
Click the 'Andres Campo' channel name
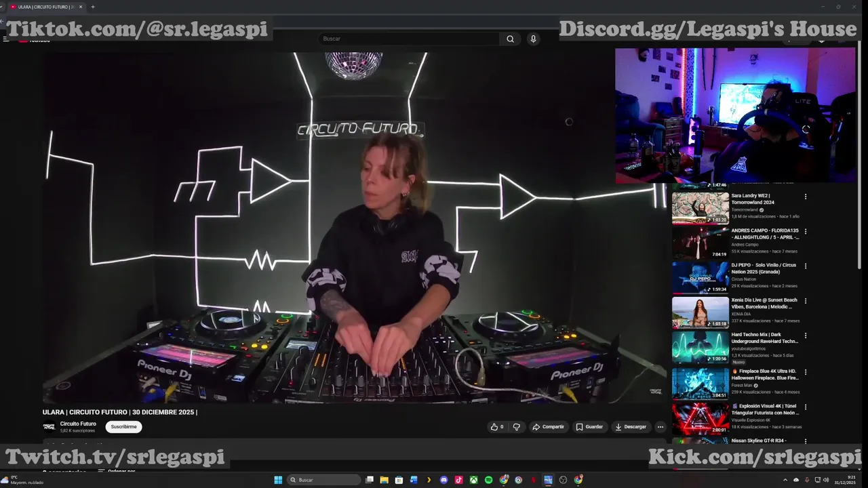pos(745,245)
